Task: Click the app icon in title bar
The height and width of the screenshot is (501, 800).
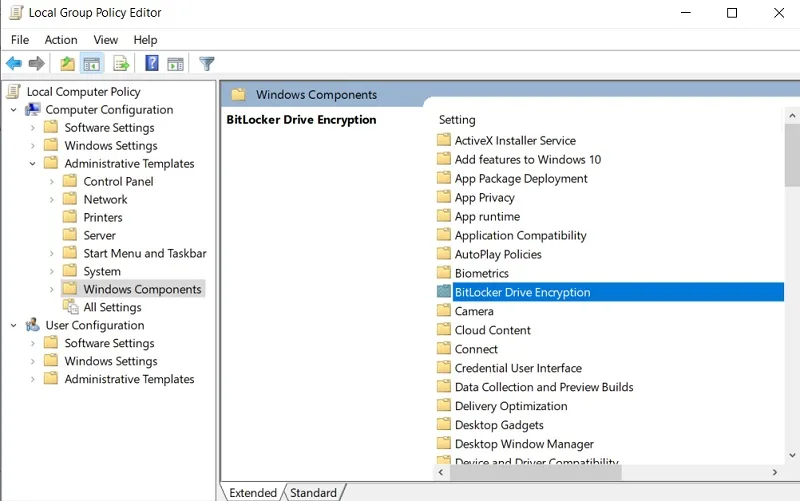Action: pos(16,12)
